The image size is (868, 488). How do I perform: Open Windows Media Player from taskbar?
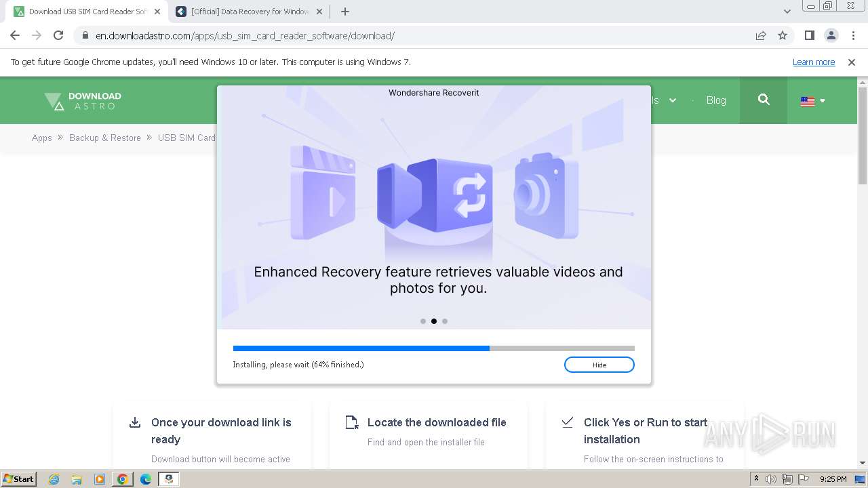point(100,479)
